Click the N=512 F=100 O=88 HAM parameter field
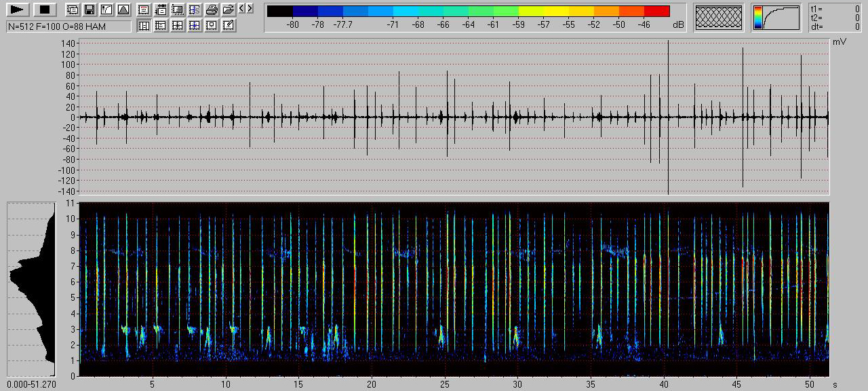The height and width of the screenshot is (391, 868). pyautogui.click(x=68, y=26)
